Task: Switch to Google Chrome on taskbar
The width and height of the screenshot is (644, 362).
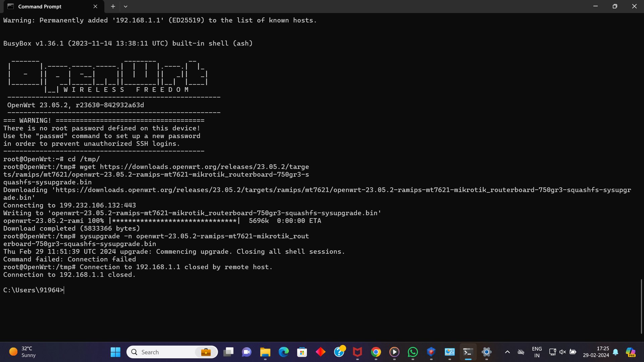Action: (x=376, y=352)
